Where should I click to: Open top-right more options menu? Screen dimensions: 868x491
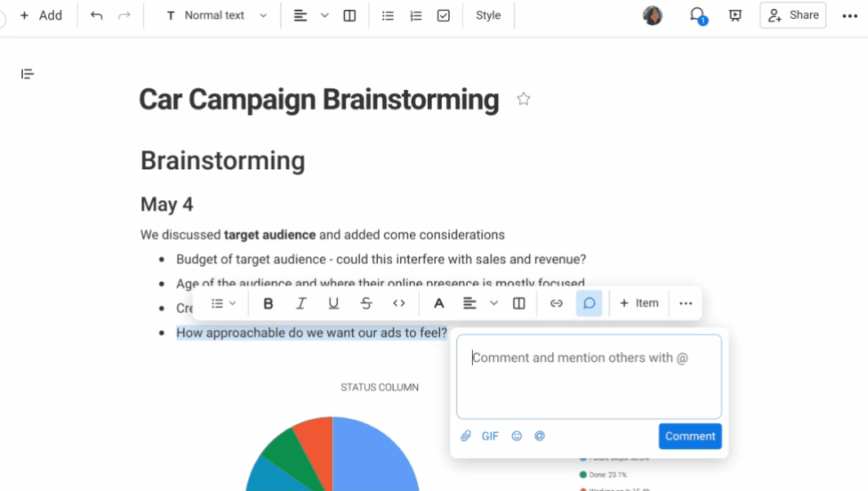click(x=850, y=16)
